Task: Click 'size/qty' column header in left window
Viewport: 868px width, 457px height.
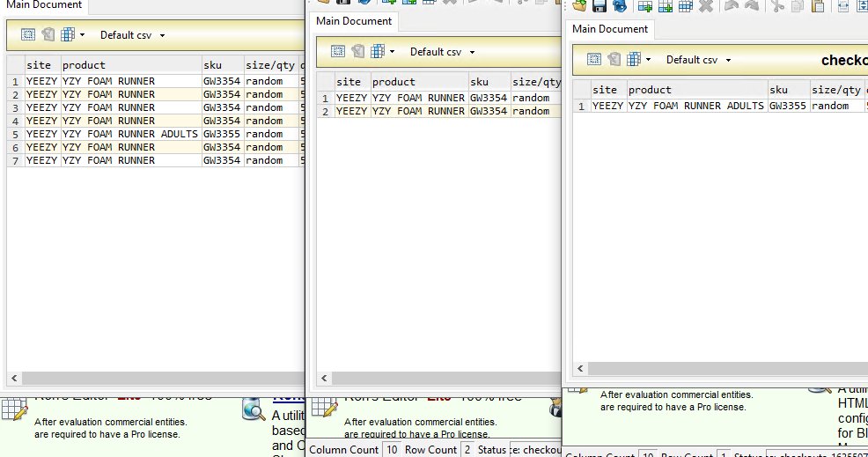Action: (270, 65)
